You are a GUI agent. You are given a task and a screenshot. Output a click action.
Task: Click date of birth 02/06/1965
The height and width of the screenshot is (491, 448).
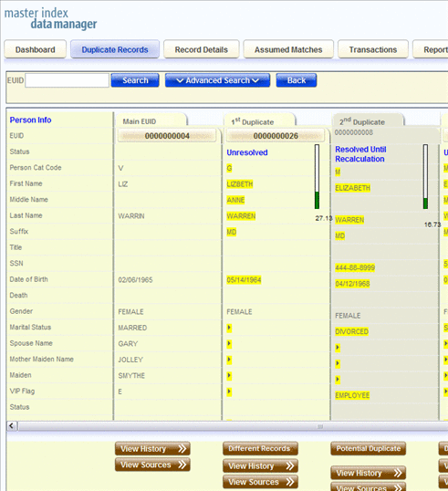pyautogui.click(x=135, y=280)
